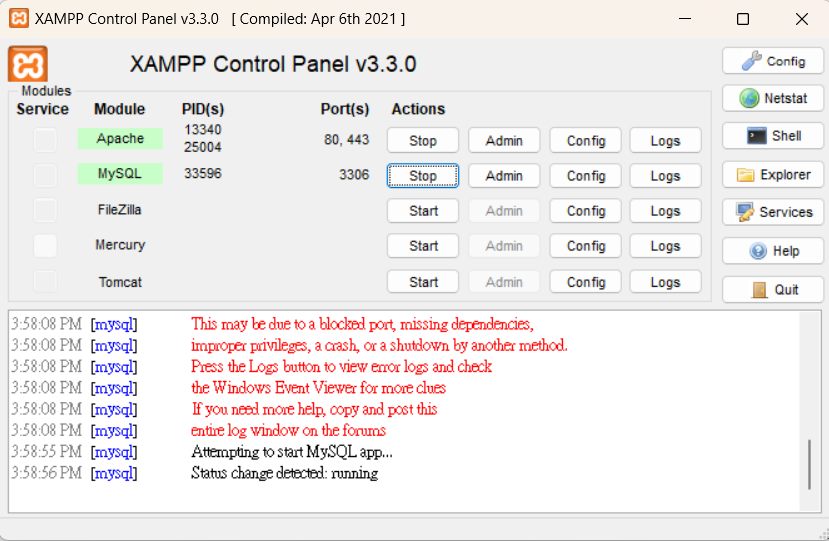Click log line 'Attempting to start MySQL app...'
This screenshot has height=541, width=829.
click(x=292, y=452)
